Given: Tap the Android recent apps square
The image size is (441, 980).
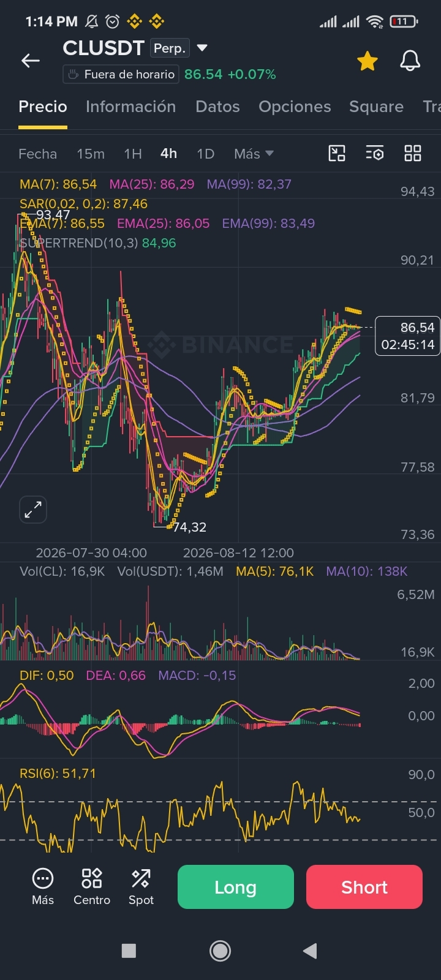Looking at the screenshot, I should tap(129, 951).
